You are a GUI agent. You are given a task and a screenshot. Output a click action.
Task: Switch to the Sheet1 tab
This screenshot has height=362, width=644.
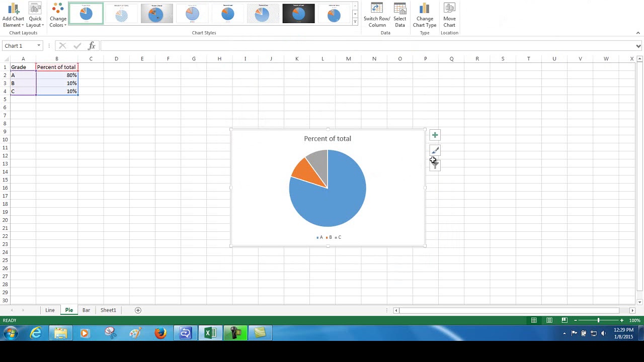click(x=108, y=310)
